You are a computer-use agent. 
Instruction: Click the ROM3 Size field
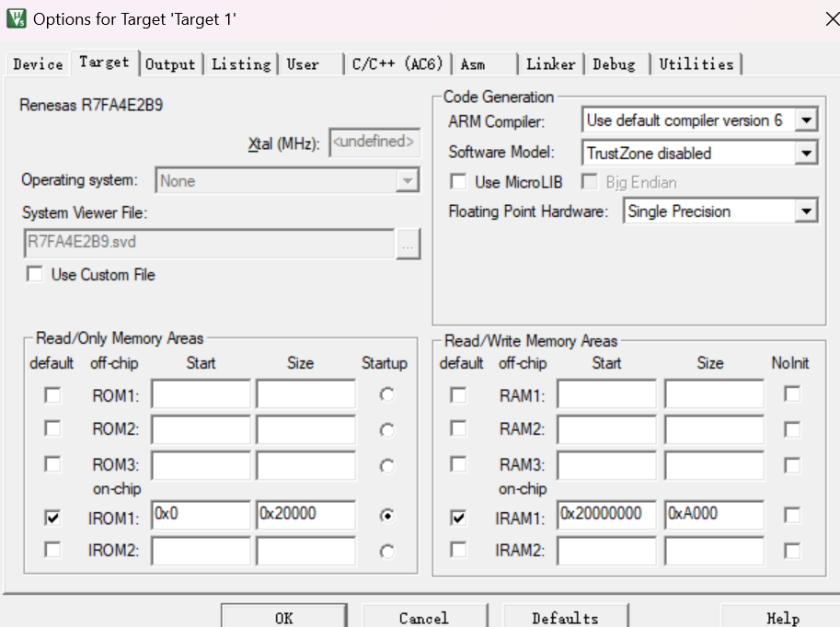point(305,465)
